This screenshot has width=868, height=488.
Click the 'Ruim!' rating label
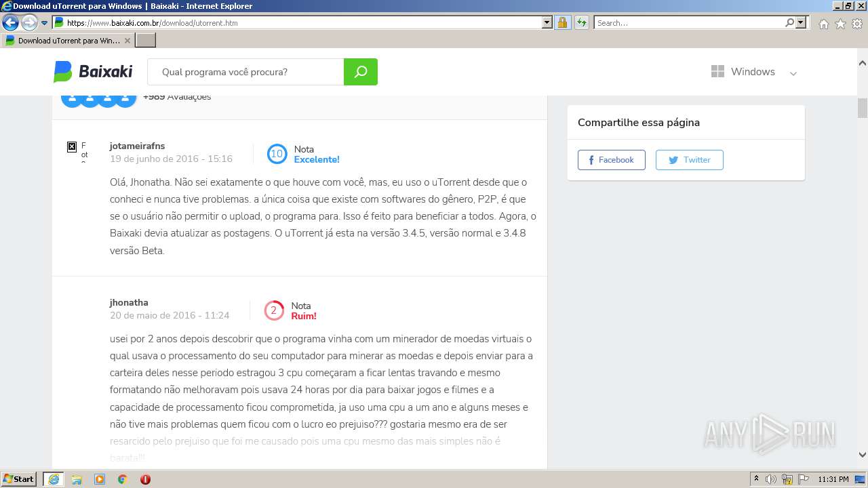point(304,316)
